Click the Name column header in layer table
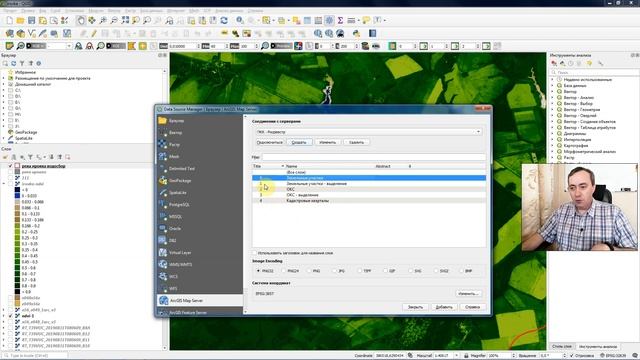 pyautogui.click(x=329, y=166)
